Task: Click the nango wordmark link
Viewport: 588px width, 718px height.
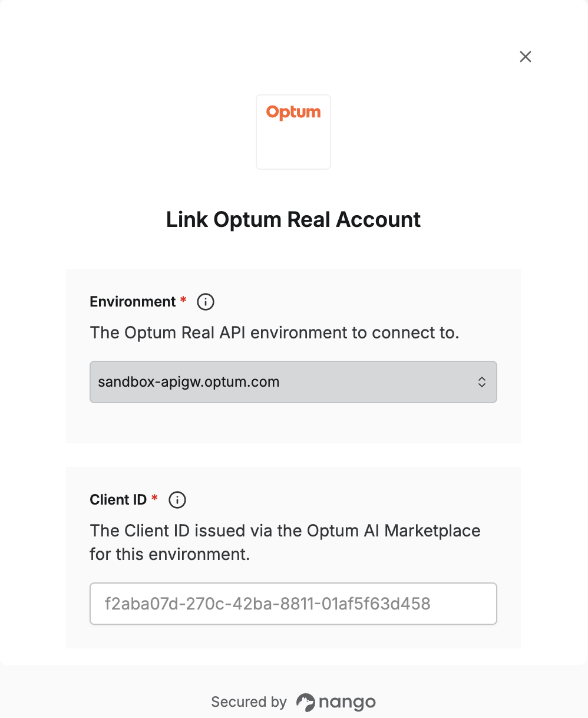Action: (347, 702)
